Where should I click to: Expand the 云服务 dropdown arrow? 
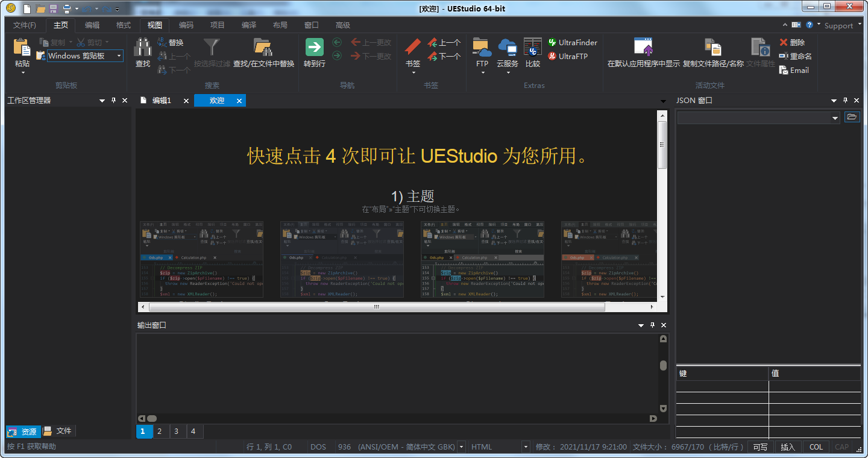coord(508,73)
